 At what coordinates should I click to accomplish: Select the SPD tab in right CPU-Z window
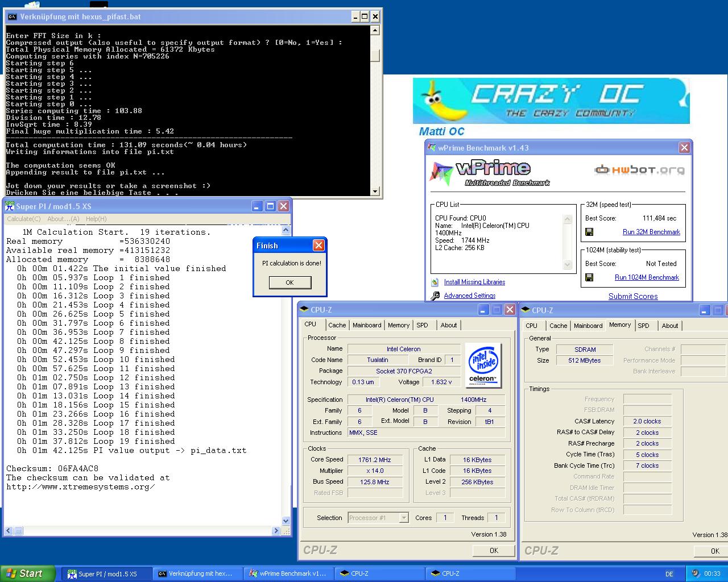[643, 326]
